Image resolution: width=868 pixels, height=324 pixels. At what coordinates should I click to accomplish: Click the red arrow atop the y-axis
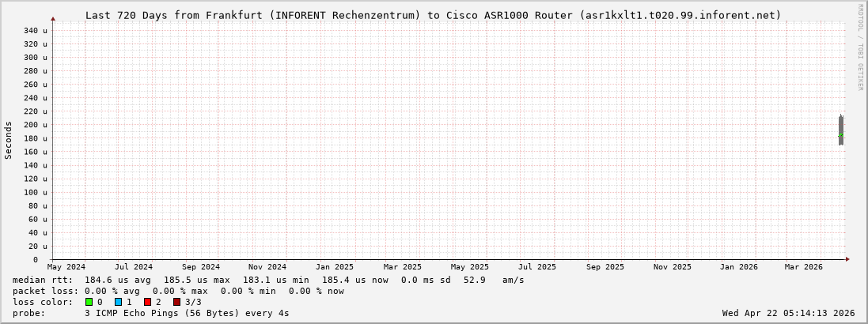point(53,18)
